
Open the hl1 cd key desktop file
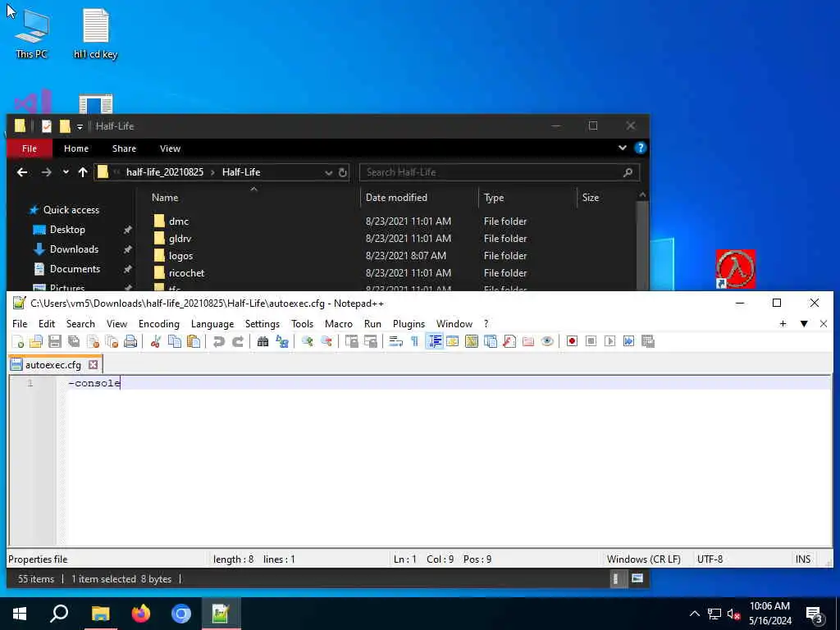click(x=95, y=33)
